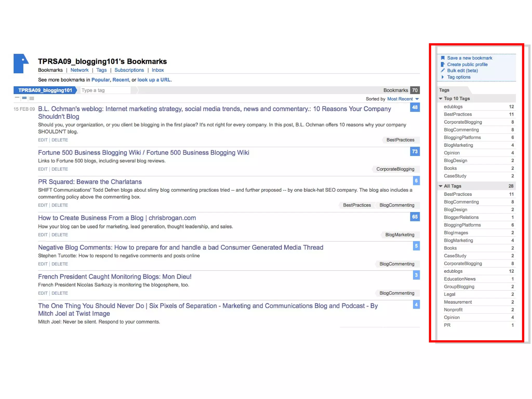Switch to low detail list view
532x399 pixels.
(17, 98)
